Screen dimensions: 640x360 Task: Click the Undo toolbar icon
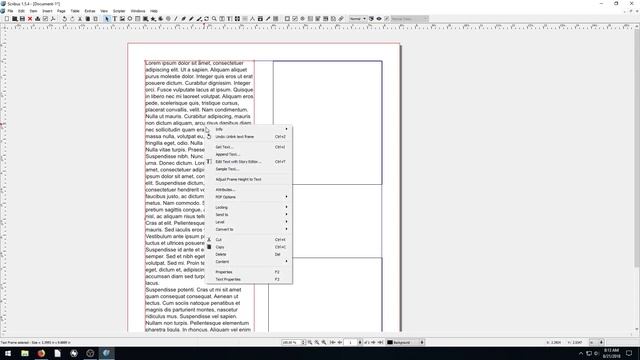pyautogui.click(x=64, y=19)
